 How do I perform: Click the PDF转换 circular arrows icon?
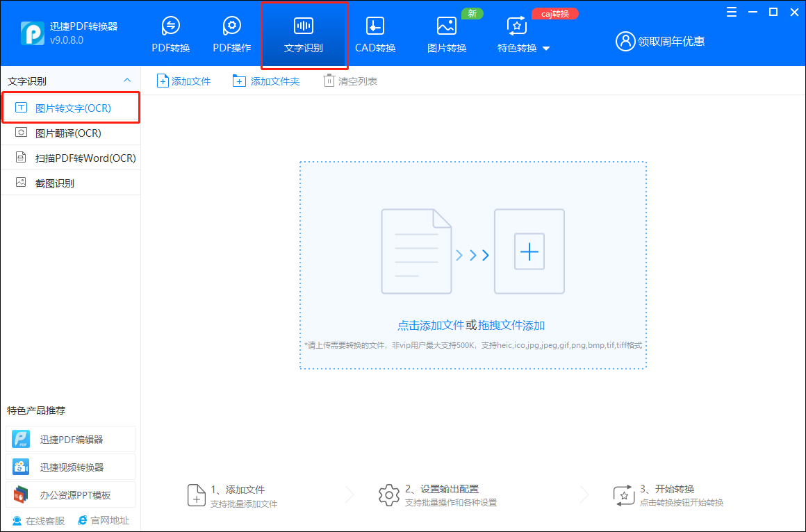coord(171,25)
